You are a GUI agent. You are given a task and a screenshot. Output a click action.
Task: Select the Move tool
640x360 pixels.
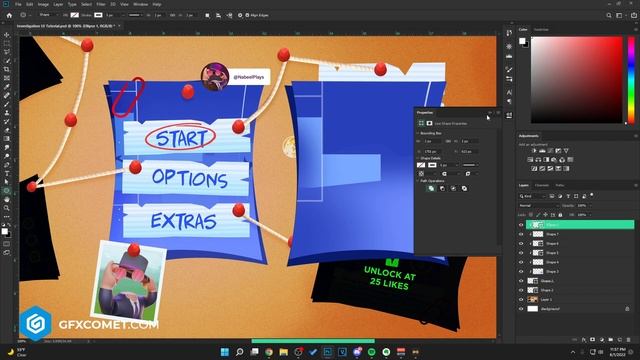pyautogui.click(x=7, y=35)
